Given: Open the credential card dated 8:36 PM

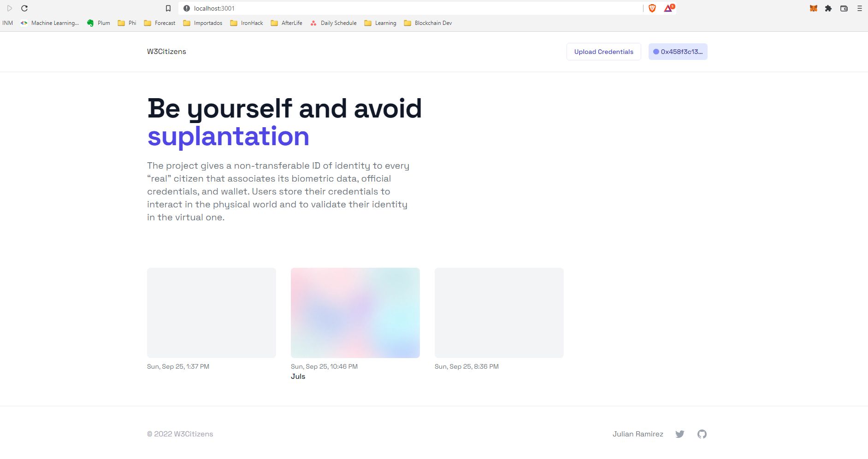Looking at the screenshot, I should pyautogui.click(x=499, y=313).
